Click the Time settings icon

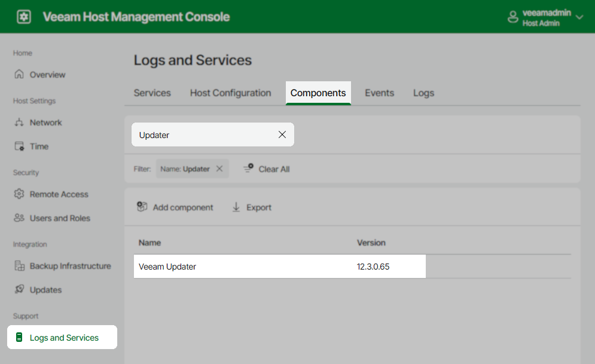tap(19, 146)
